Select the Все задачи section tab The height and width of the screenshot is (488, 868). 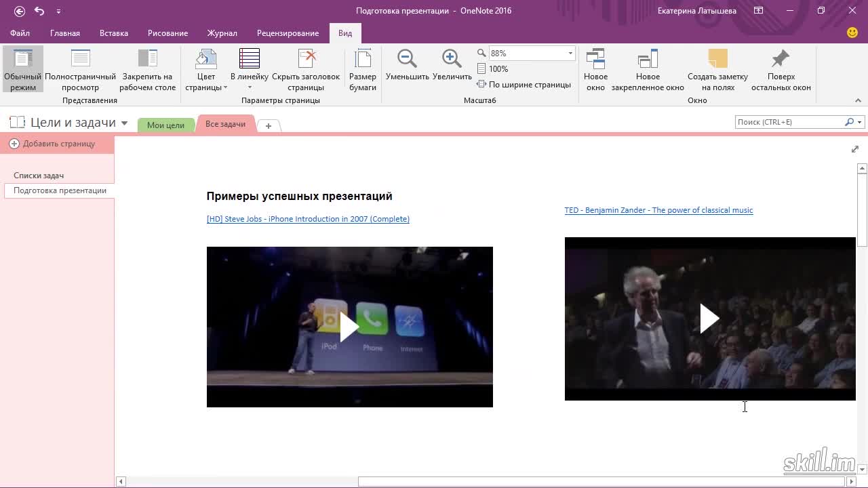(x=225, y=124)
